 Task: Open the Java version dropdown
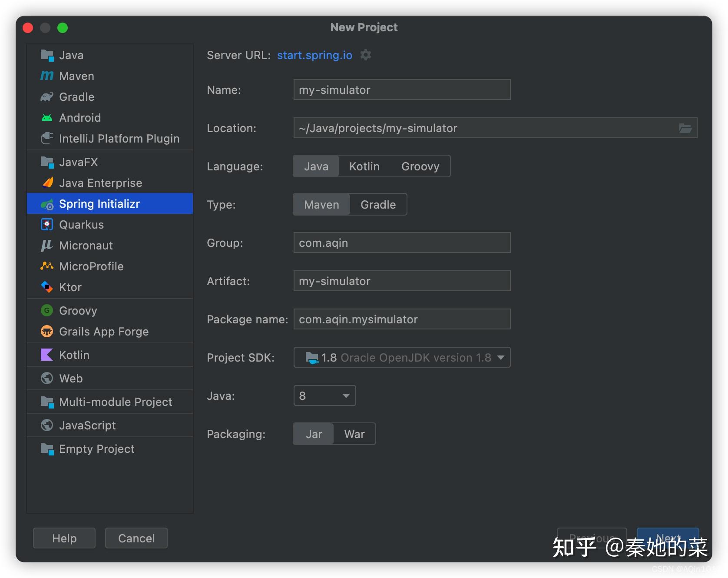click(325, 396)
